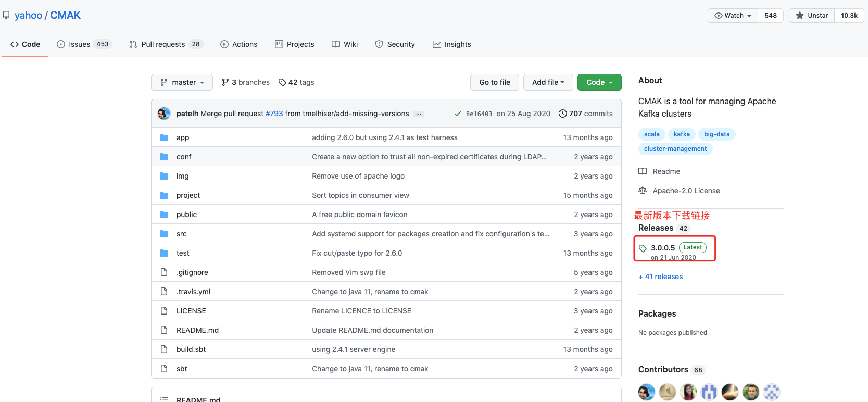The image size is (868, 402).
Task: View the 42 tags link
Action: (x=296, y=82)
